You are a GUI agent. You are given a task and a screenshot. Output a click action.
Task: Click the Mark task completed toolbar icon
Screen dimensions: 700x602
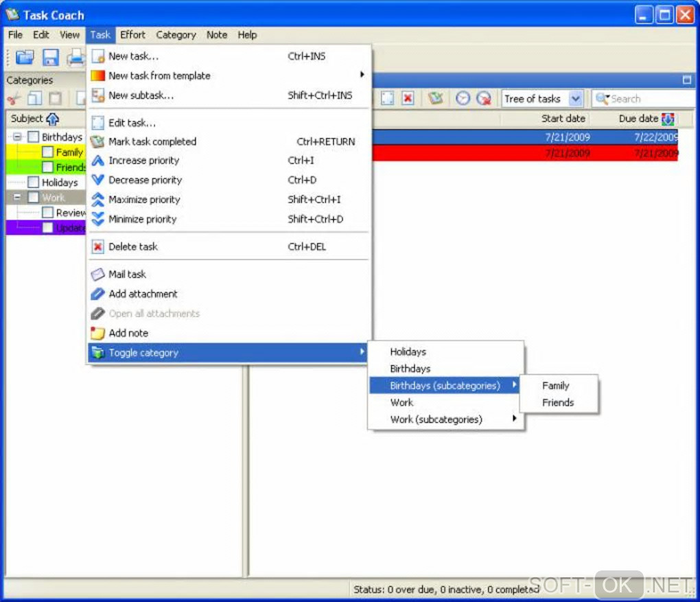point(435,98)
